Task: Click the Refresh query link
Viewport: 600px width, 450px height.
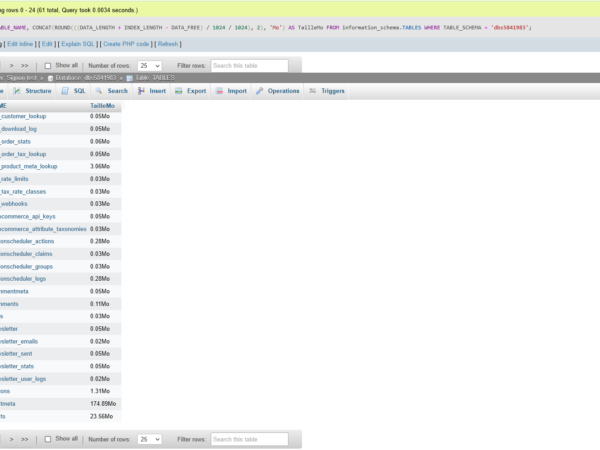Action: click(x=168, y=44)
